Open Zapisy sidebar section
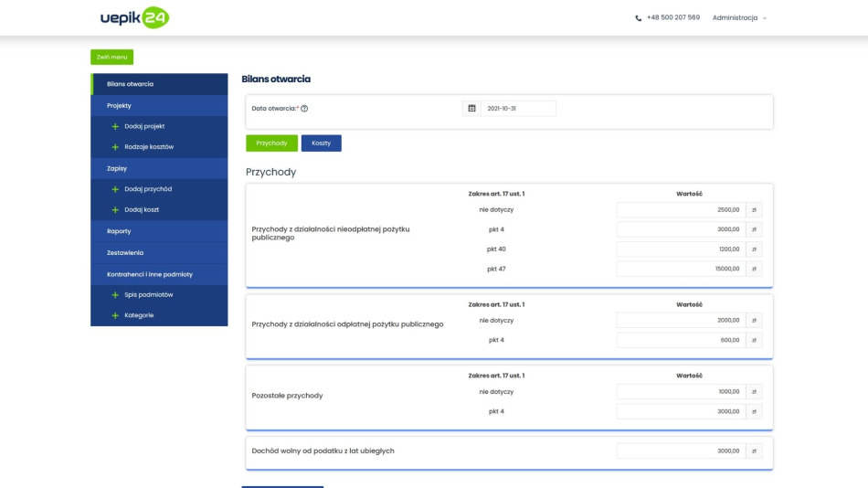This screenshot has width=868, height=488. (159, 168)
